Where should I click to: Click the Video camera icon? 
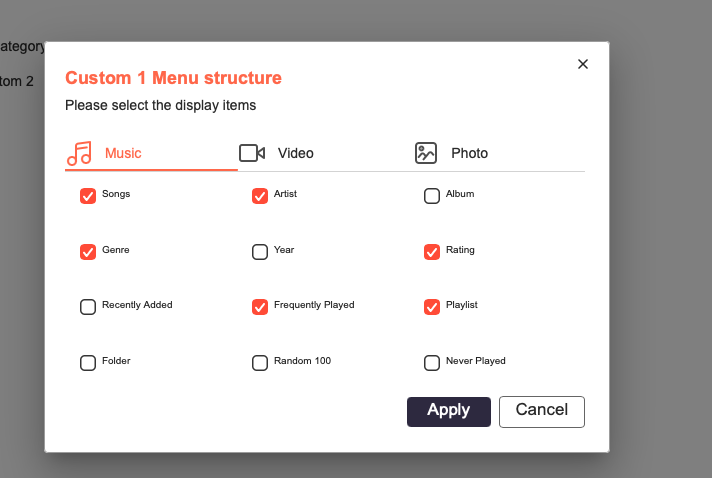click(x=251, y=153)
